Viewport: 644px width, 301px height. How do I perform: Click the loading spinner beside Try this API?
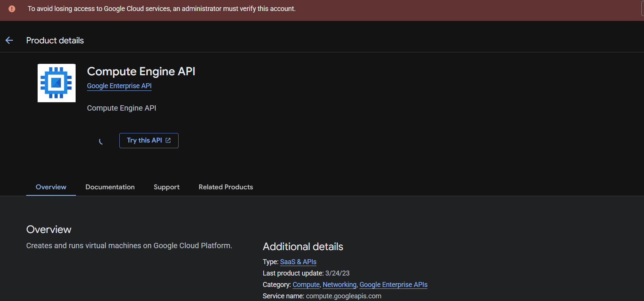click(101, 141)
